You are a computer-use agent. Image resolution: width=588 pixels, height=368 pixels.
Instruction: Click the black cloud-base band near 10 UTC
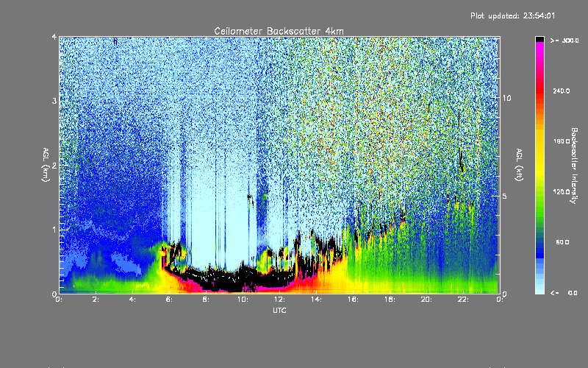pyautogui.click(x=244, y=278)
